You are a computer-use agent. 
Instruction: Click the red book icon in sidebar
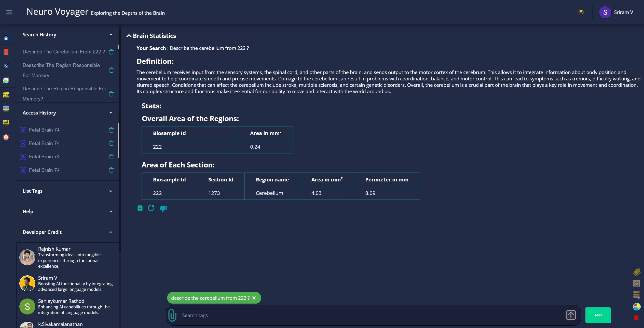(x=6, y=52)
